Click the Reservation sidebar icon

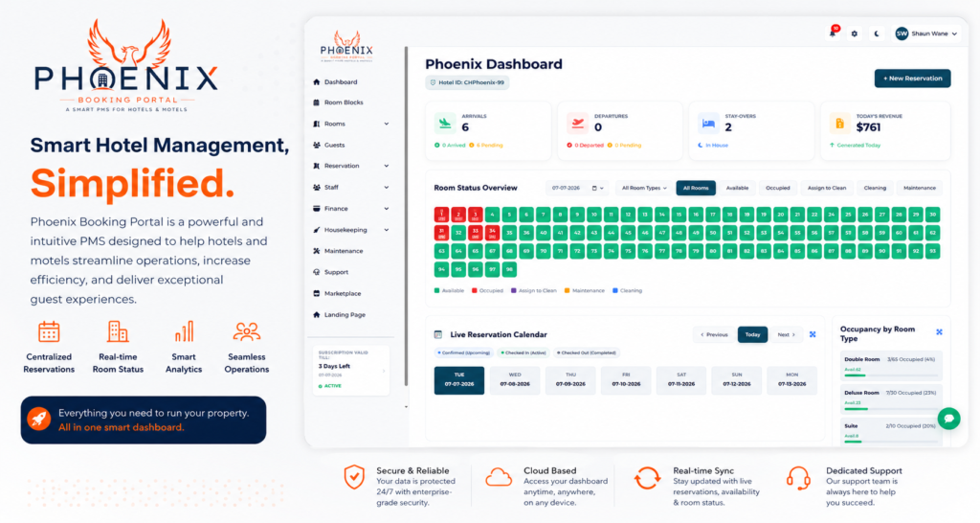point(316,166)
